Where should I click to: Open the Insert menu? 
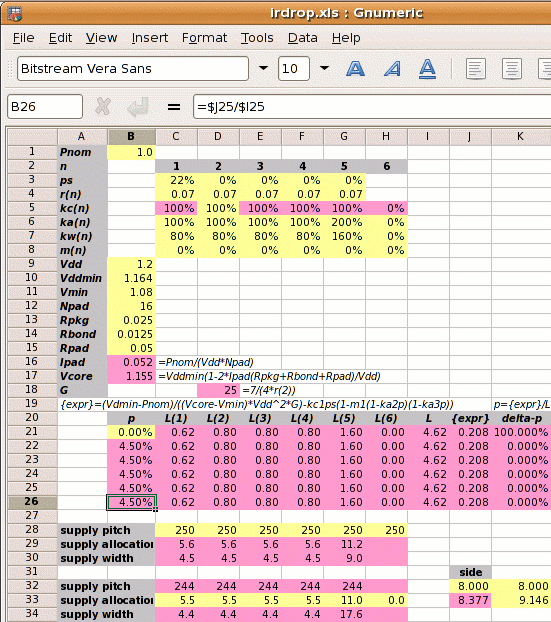point(150,38)
